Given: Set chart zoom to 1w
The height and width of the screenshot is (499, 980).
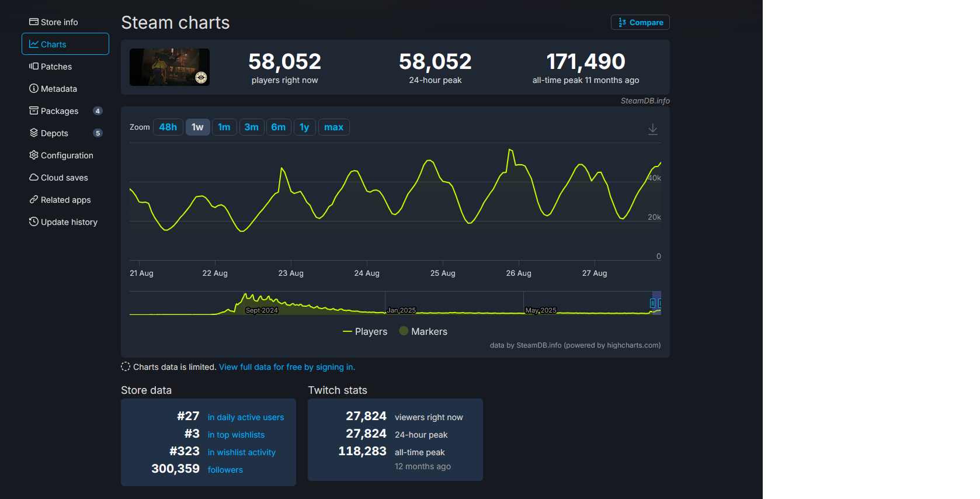Looking at the screenshot, I should [198, 127].
